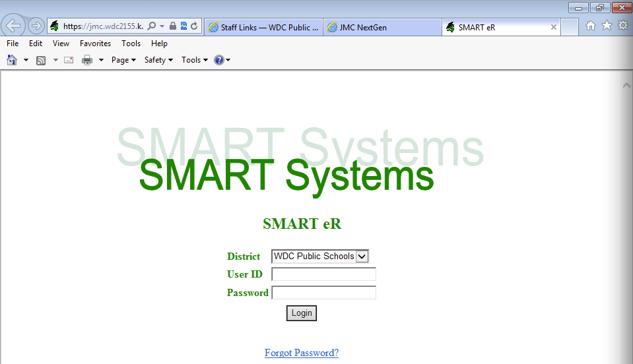Viewport: 633px width, 364px height.
Task: Click the Login button
Action: tap(302, 313)
